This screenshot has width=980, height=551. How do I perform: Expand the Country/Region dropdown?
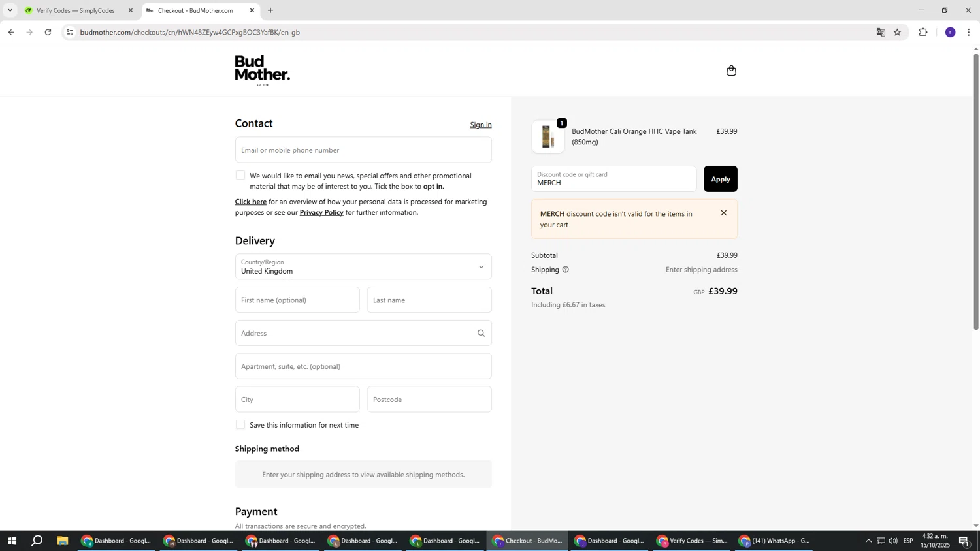(363, 266)
